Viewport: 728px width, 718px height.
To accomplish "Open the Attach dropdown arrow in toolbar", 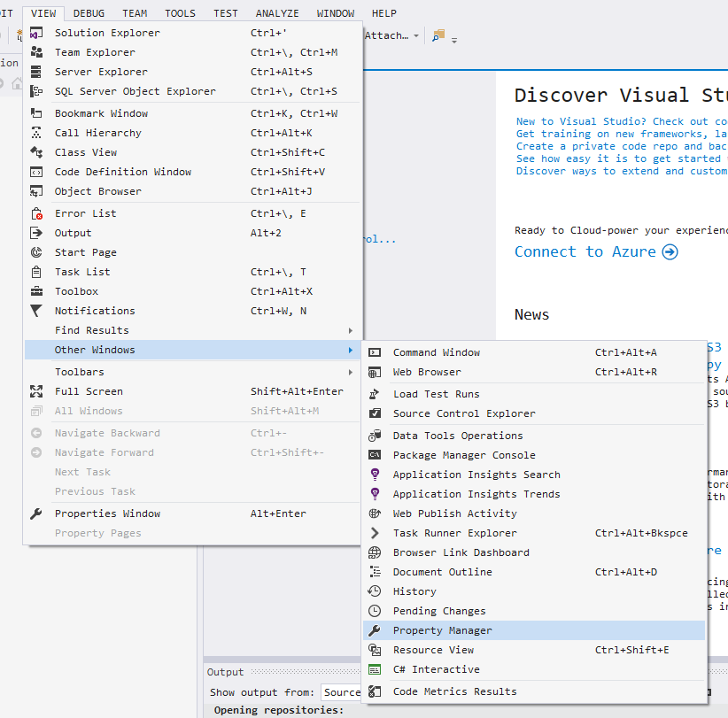I will [416, 35].
